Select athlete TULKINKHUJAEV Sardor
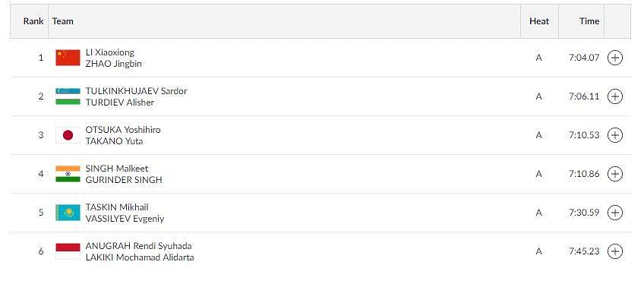644x284 pixels. (x=137, y=90)
